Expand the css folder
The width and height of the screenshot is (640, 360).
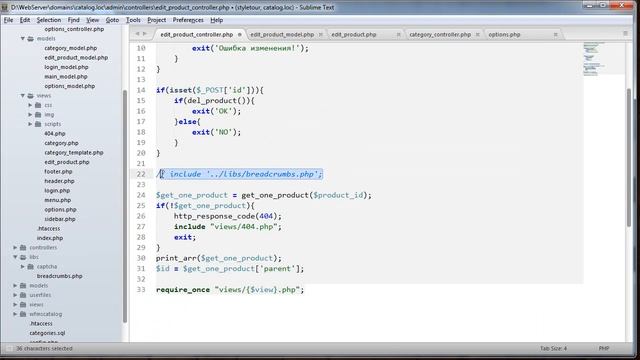click(x=30, y=105)
